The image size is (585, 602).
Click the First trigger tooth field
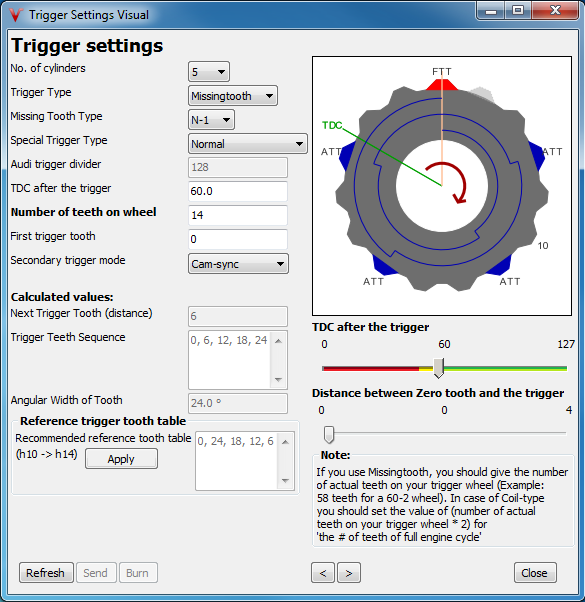tap(238, 239)
